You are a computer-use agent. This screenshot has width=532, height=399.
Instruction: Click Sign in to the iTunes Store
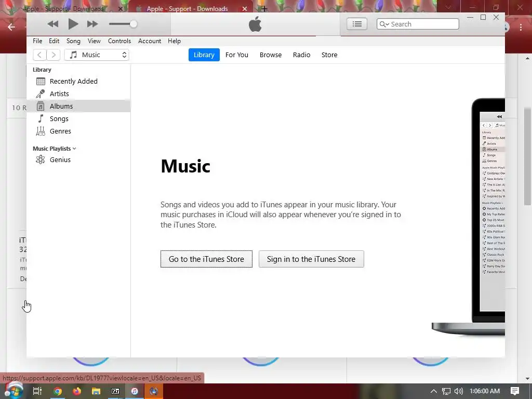pyautogui.click(x=311, y=259)
